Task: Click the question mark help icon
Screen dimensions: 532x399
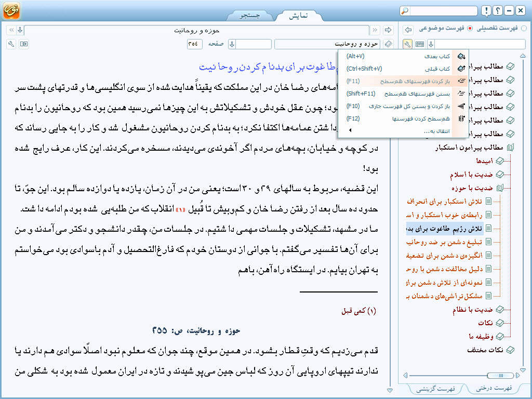Action: 497,11
